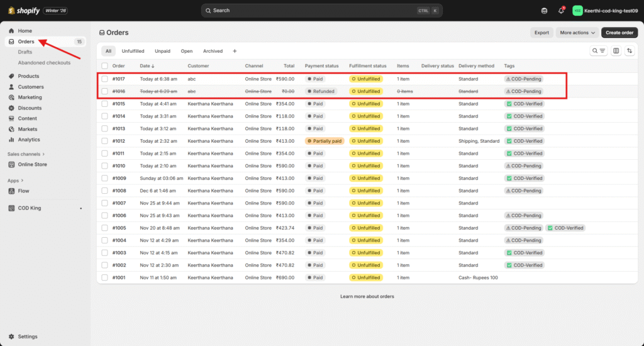The width and height of the screenshot is (644, 346).
Task: Click the search and filter orders icon
Action: pos(598,51)
